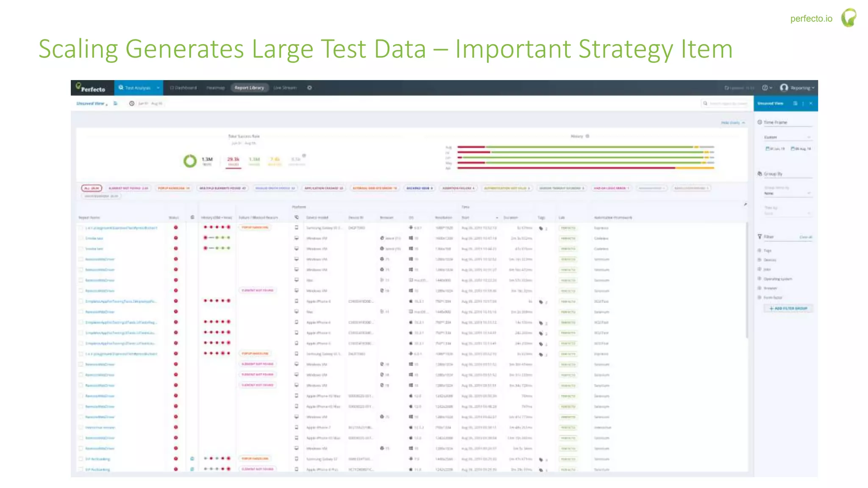Open the Test Analysis dropdown arrow
This screenshot has height=488, width=868.
pos(158,88)
